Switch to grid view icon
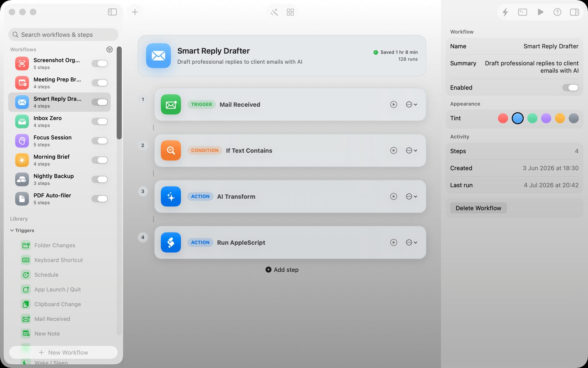This screenshot has height=368, width=588. pos(290,13)
